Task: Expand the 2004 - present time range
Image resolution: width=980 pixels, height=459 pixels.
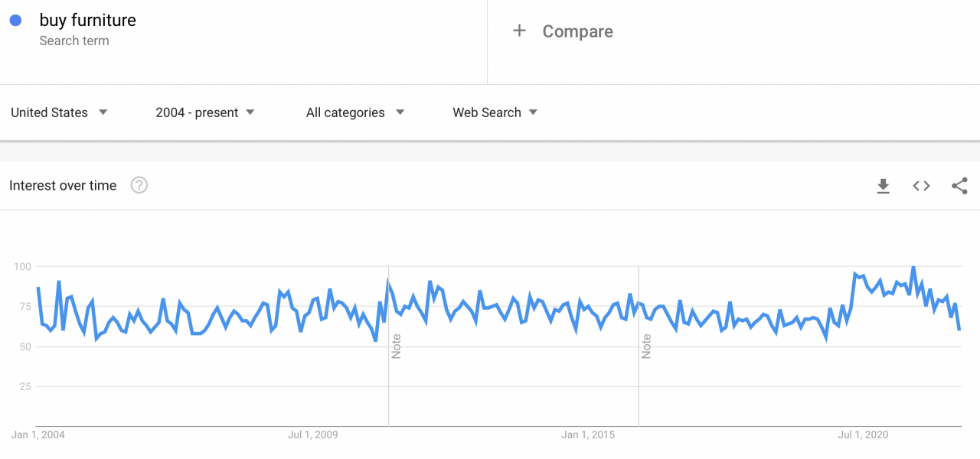Action: click(x=205, y=112)
